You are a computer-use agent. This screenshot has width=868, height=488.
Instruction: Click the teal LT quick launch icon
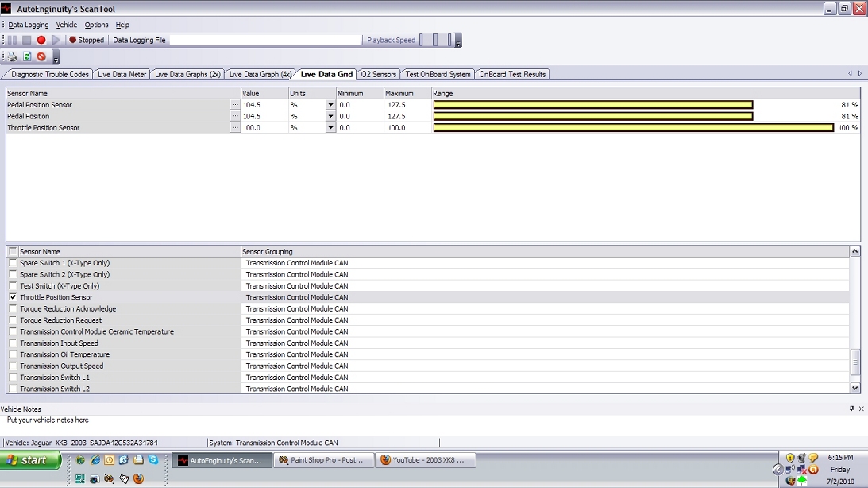tap(80, 478)
